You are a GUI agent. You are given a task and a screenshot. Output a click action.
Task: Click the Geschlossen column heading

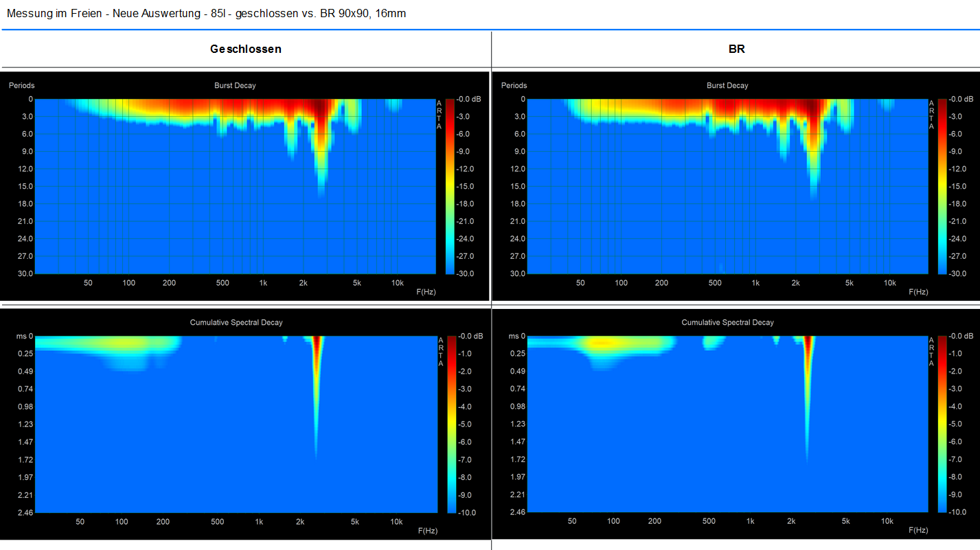[245, 49]
